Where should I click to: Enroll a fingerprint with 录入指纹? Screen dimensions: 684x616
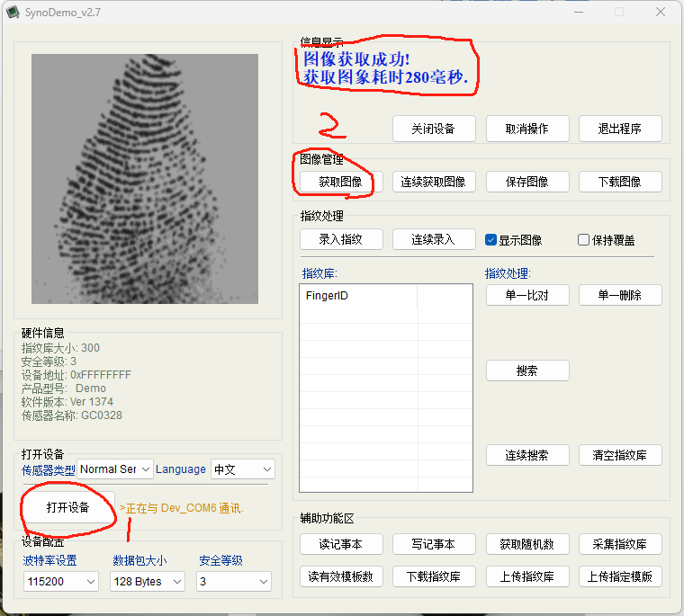pos(341,239)
